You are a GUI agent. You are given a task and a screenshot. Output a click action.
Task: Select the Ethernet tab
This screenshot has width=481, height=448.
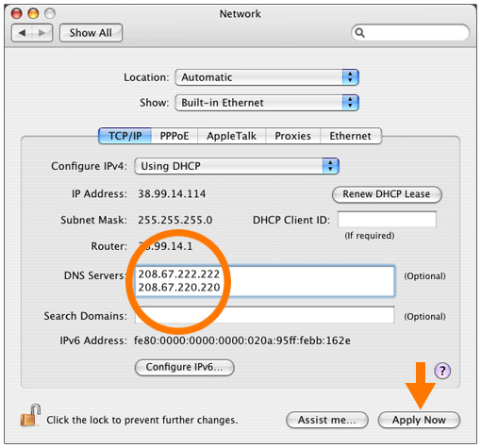coord(350,136)
